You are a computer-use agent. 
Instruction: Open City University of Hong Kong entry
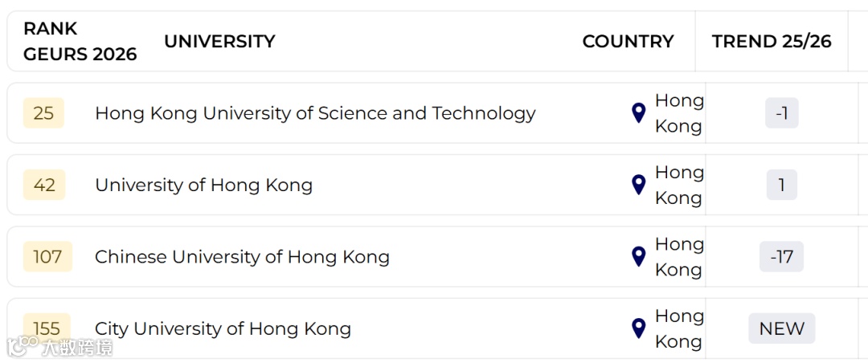(x=223, y=328)
